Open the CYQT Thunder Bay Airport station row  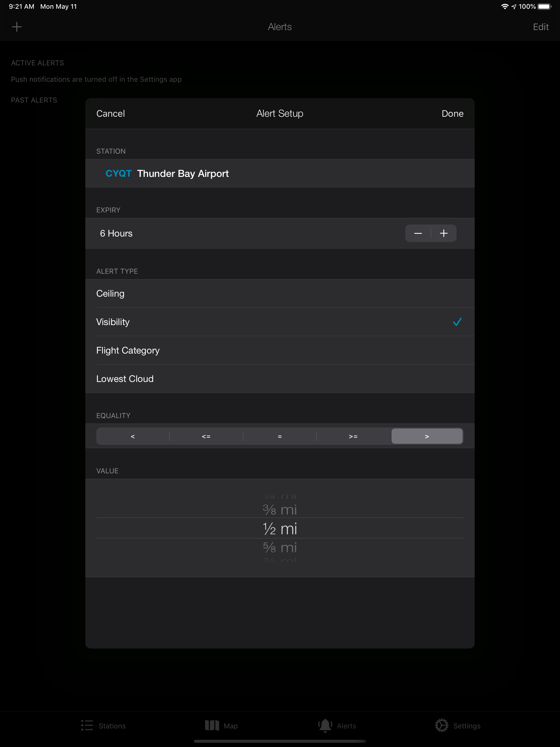point(280,173)
